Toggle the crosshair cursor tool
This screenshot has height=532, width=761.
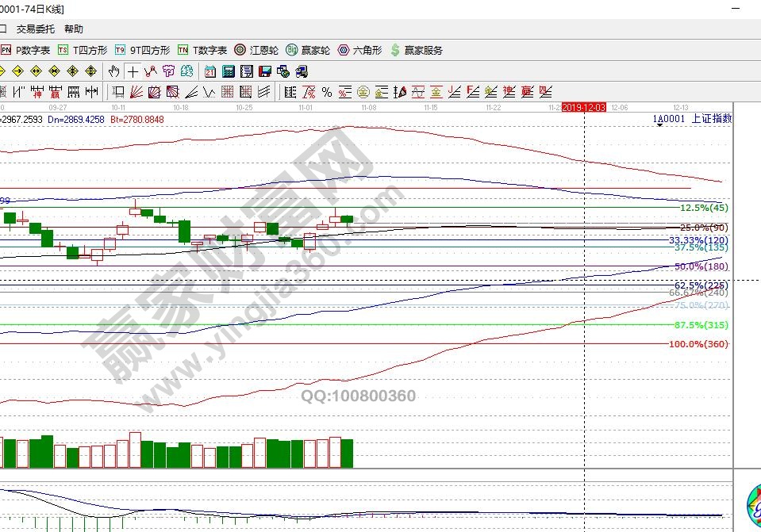tap(133, 71)
